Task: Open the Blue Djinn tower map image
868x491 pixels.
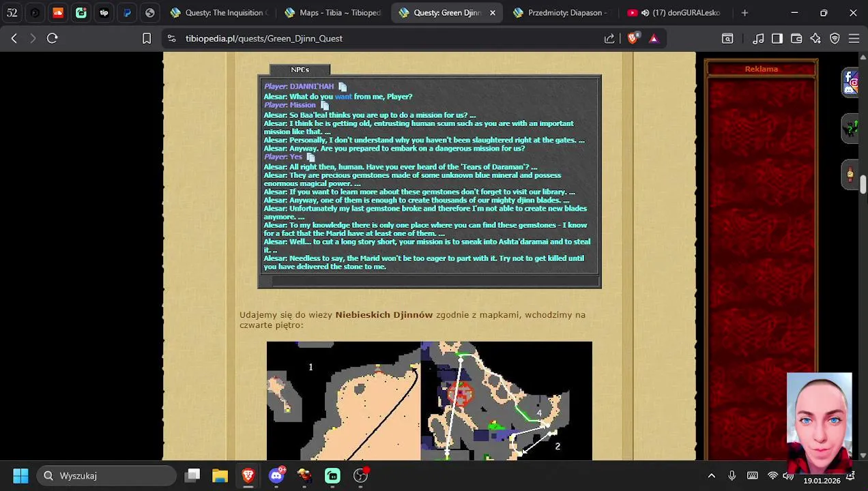Action: coord(429,401)
